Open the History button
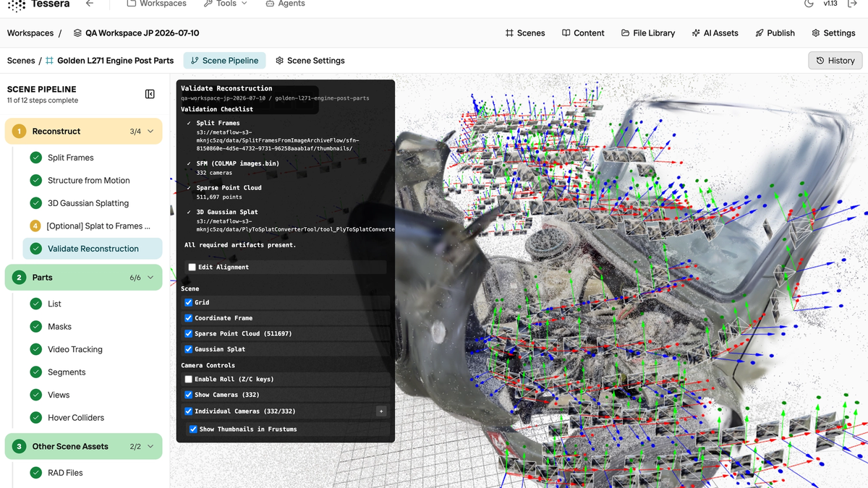Viewport: 868px width, 488px height. tap(835, 61)
